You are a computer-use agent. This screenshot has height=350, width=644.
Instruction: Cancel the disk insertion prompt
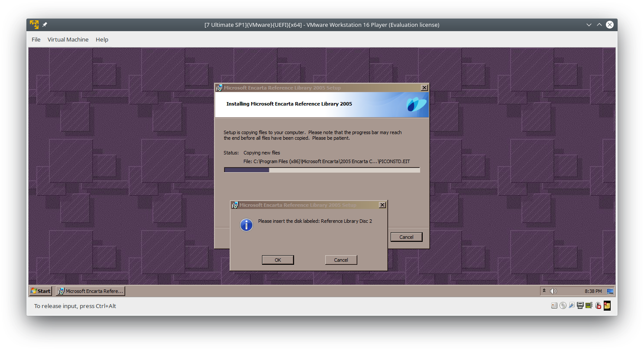(341, 260)
